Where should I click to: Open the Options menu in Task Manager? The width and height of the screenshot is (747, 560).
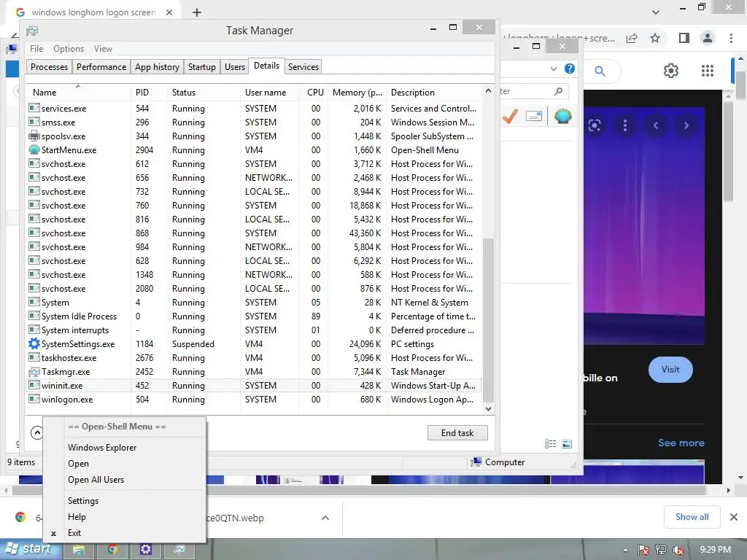(x=68, y=49)
